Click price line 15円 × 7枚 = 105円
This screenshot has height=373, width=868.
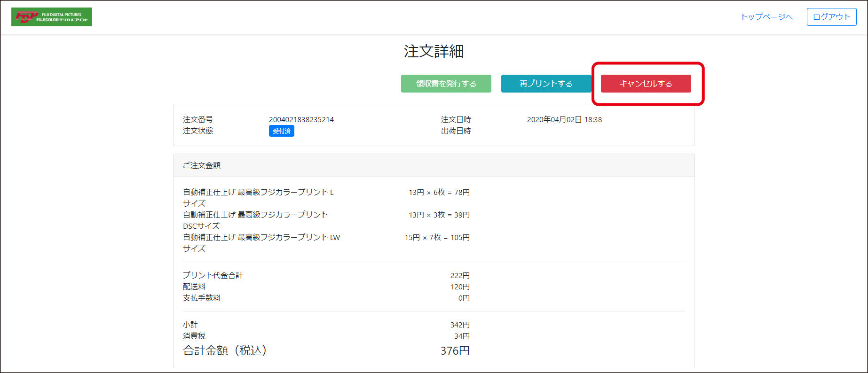point(437,237)
